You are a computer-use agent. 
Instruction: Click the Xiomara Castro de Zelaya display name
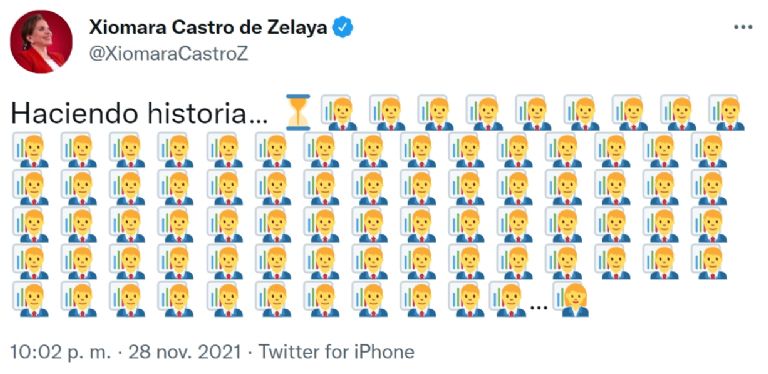click(x=208, y=28)
